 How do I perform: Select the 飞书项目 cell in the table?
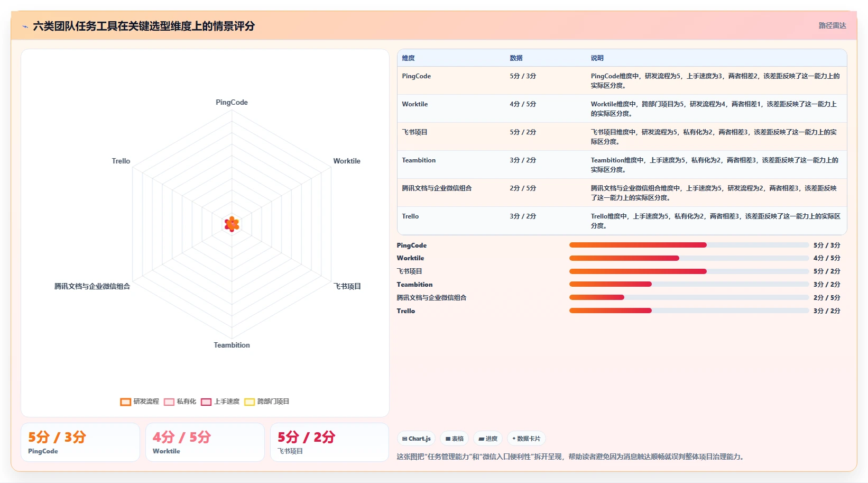click(x=414, y=132)
